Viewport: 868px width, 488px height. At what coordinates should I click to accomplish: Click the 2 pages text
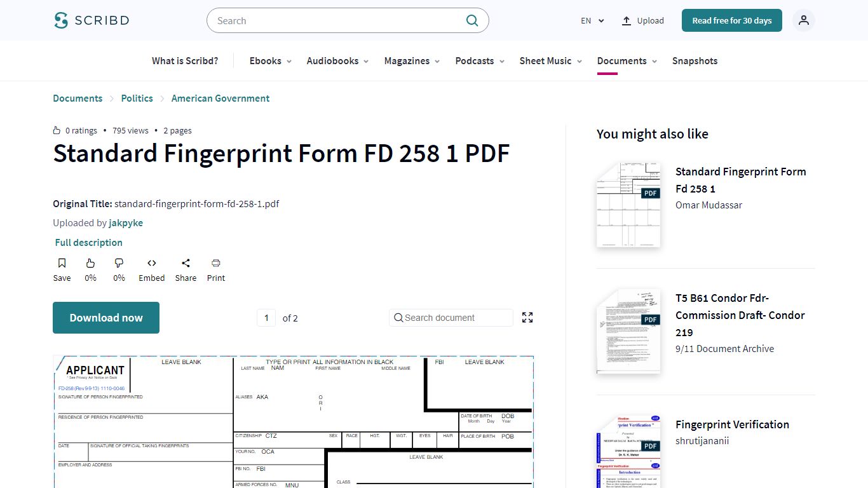point(177,130)
